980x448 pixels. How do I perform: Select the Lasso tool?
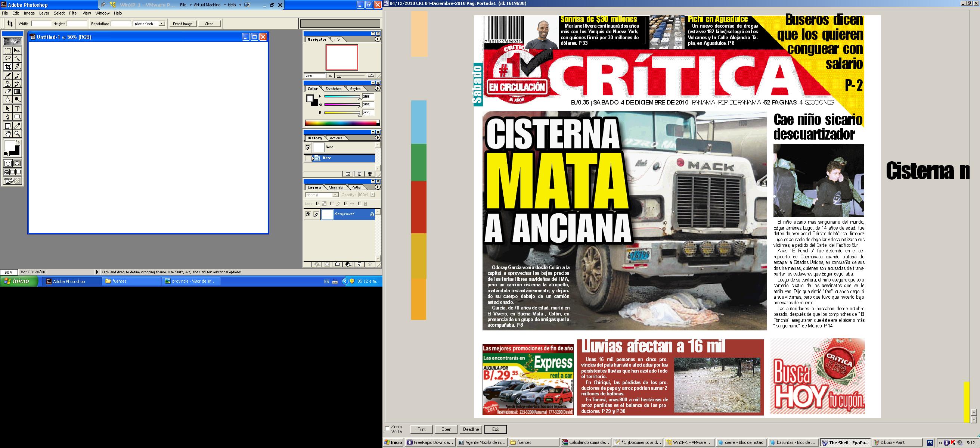[7, 59]
